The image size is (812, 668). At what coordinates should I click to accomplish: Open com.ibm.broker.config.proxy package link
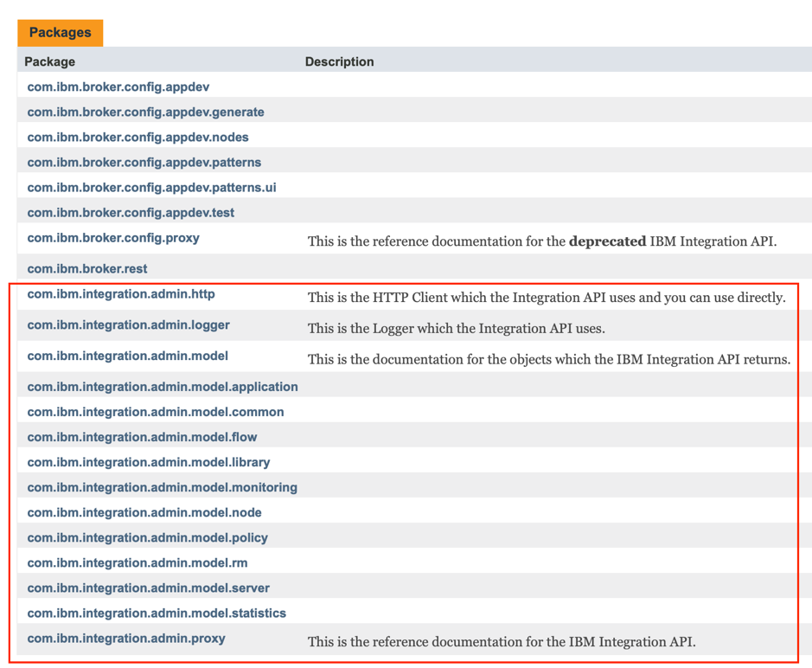pyautogui.click(x=113, y=238)
